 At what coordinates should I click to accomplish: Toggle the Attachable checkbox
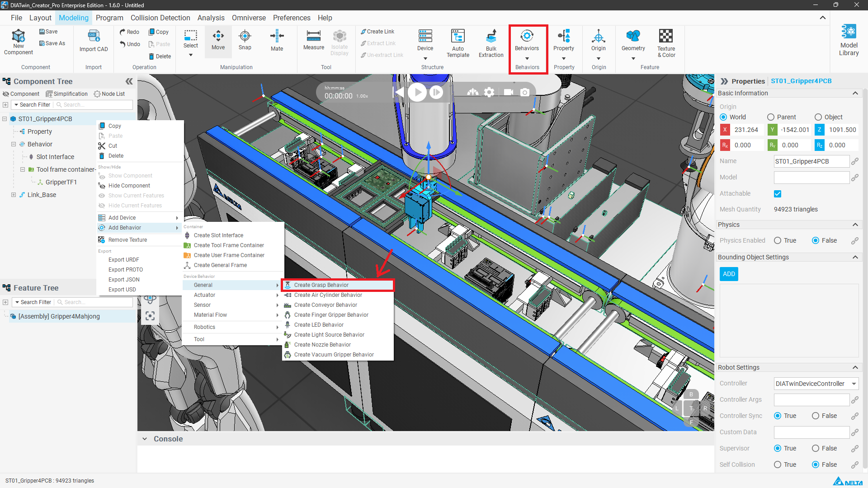coord(778,194)
